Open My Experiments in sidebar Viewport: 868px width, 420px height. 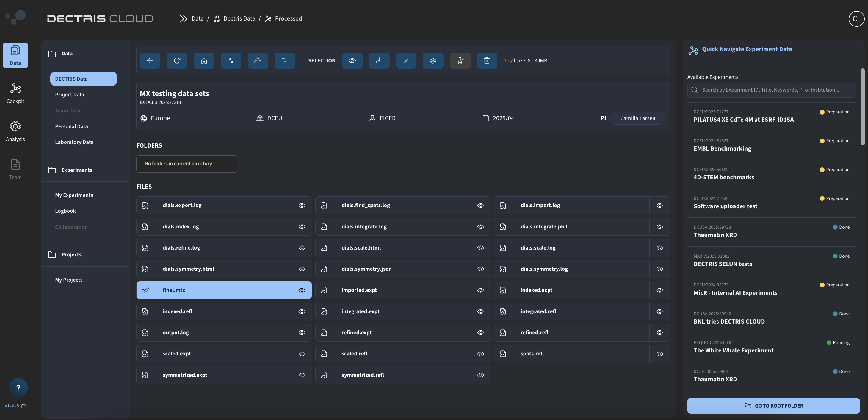(x=74, y=195)
